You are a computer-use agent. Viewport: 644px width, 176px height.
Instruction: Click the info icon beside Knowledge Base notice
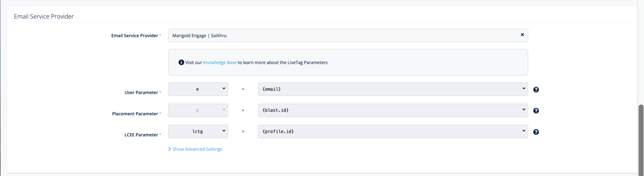[x=181, y=63]
